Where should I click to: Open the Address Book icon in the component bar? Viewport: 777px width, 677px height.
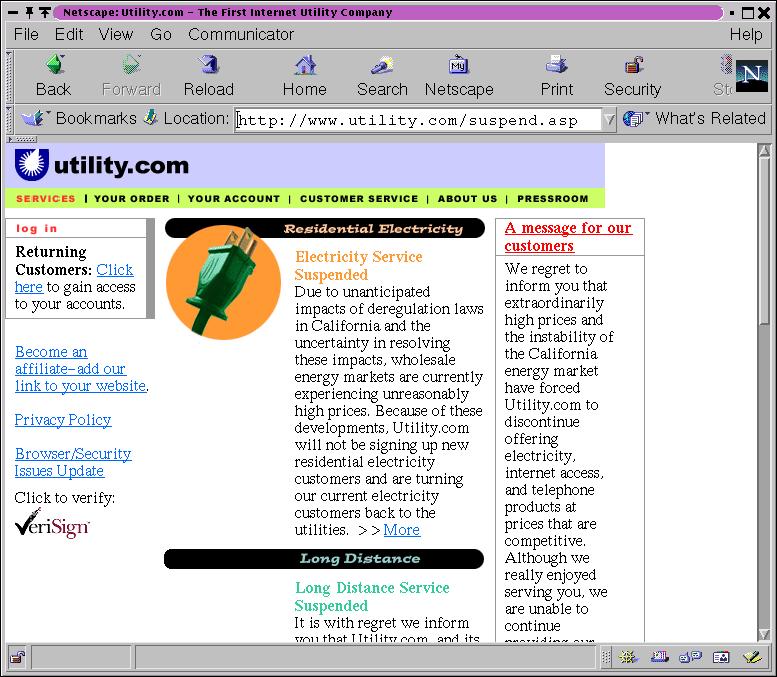(x=721, y=657)
